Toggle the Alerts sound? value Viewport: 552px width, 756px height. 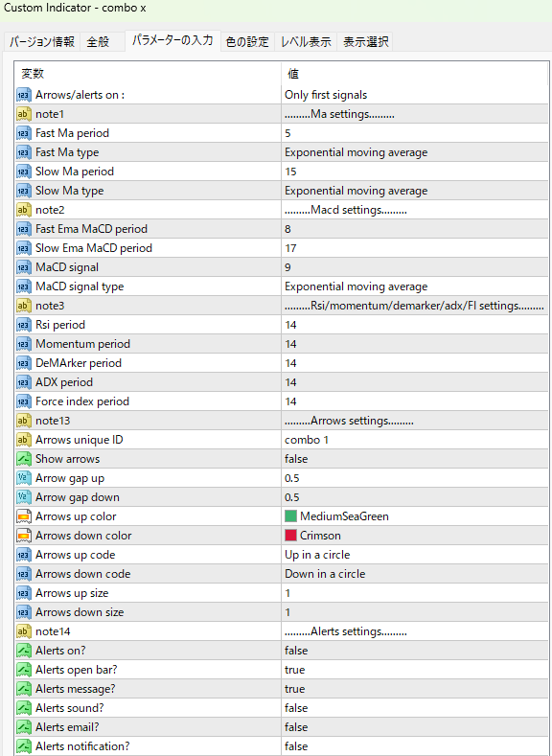[x=415, y=708]
